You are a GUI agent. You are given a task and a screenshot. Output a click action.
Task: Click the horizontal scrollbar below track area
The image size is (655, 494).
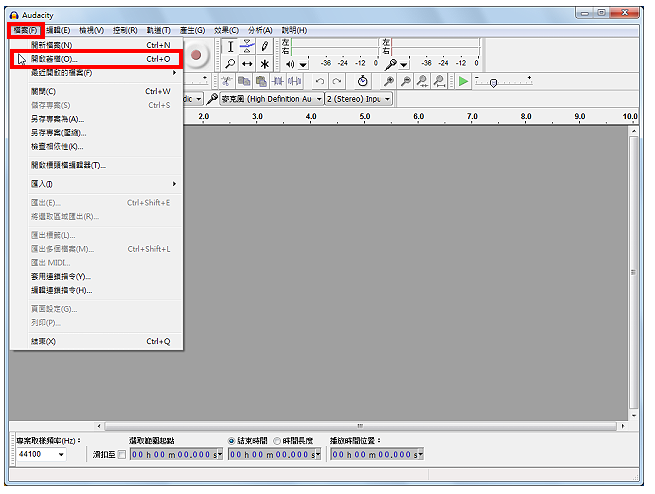point(361,426)
